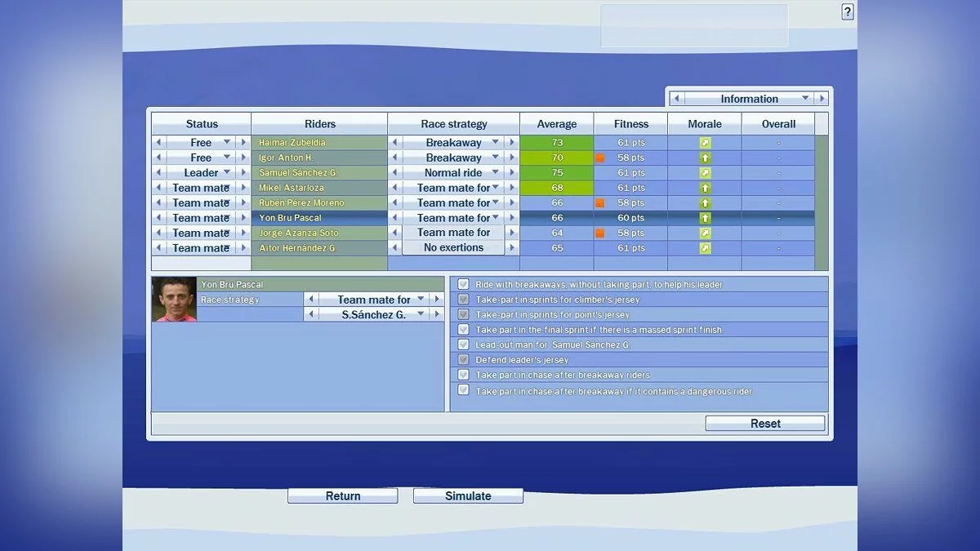Click morale arrow icon for Aitor Hernández G.
980x551 pixels.
pos(705,248)
